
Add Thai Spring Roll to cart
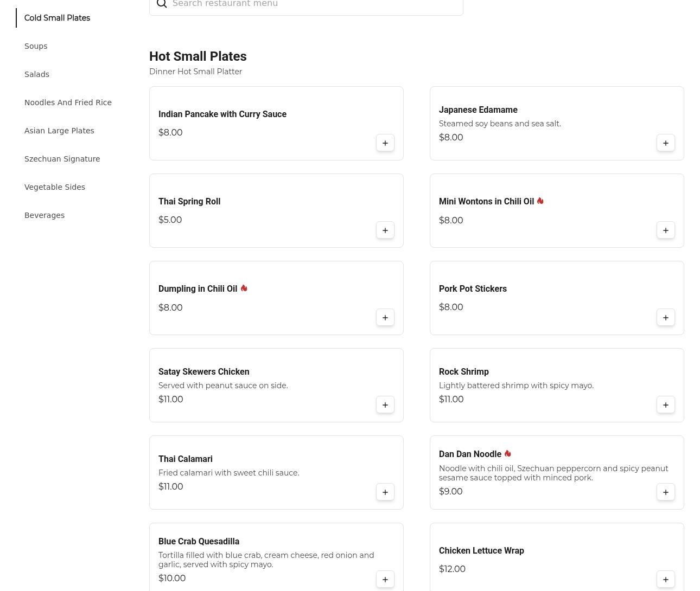385,230
